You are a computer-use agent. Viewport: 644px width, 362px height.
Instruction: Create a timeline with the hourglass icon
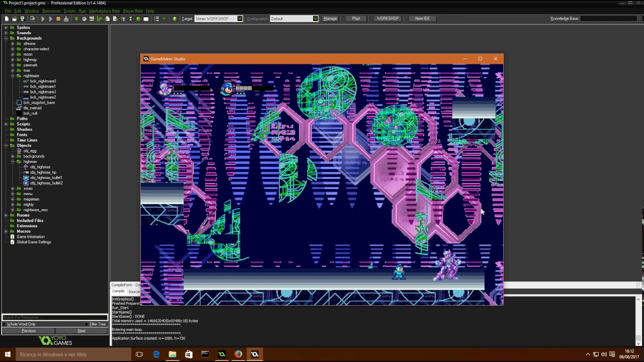130,19
